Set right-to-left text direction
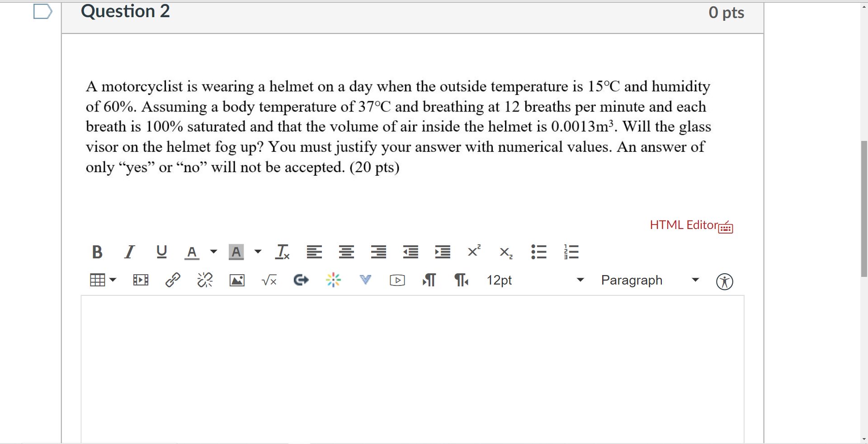This screenshot has height=444, width=868. point(461,280)
